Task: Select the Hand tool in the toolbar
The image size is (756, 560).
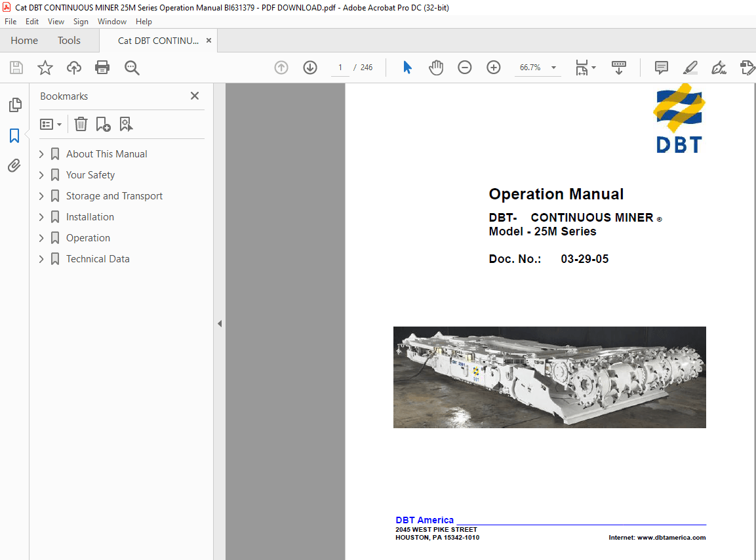Action: point(435,67)
